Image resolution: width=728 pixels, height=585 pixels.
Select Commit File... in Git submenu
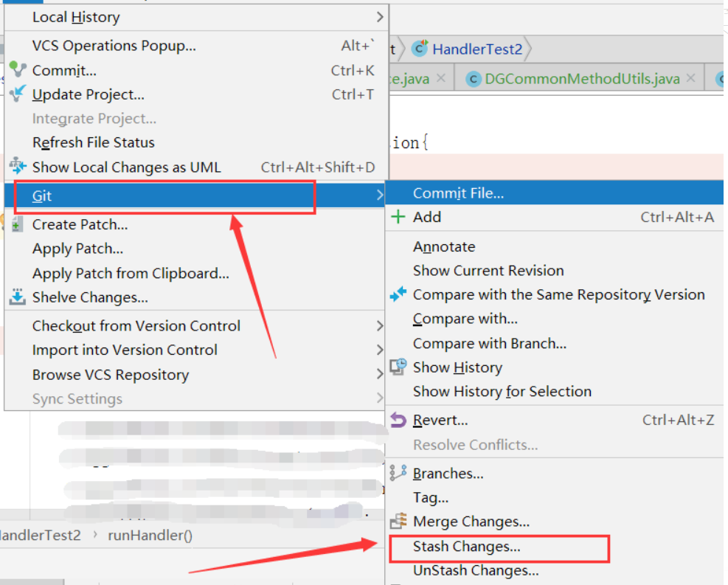coord(555,193)
